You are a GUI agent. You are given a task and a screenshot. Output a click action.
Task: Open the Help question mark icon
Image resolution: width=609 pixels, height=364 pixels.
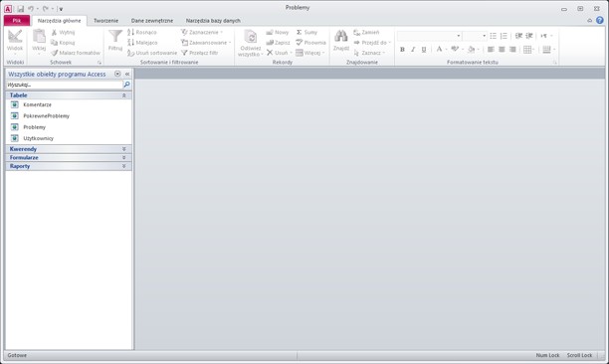tap(600, 21)
